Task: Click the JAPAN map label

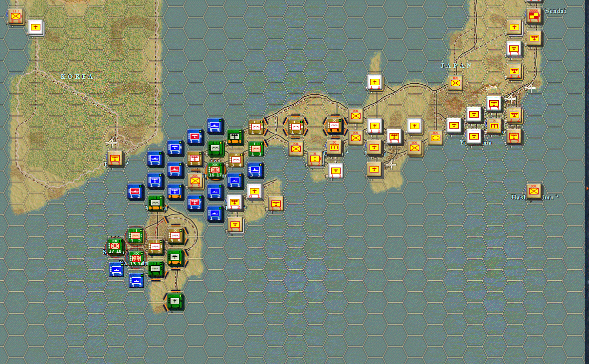Action: [x=457, y=65]
